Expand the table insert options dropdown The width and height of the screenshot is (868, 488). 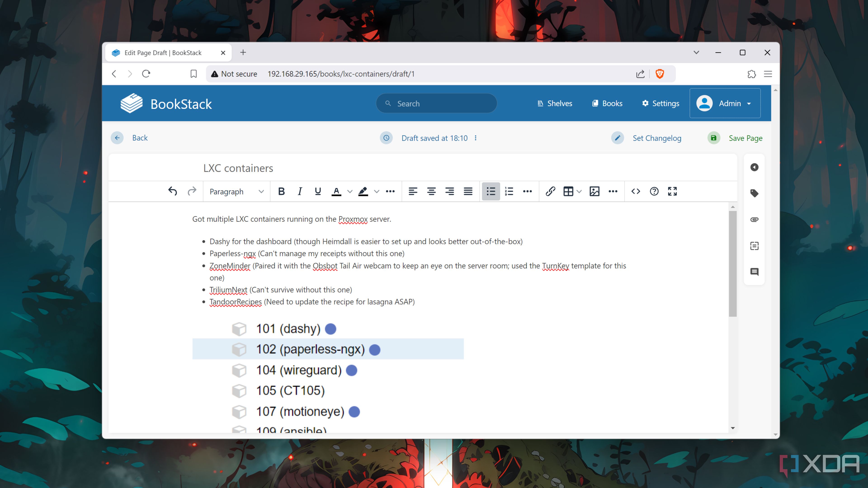(579, 191)
